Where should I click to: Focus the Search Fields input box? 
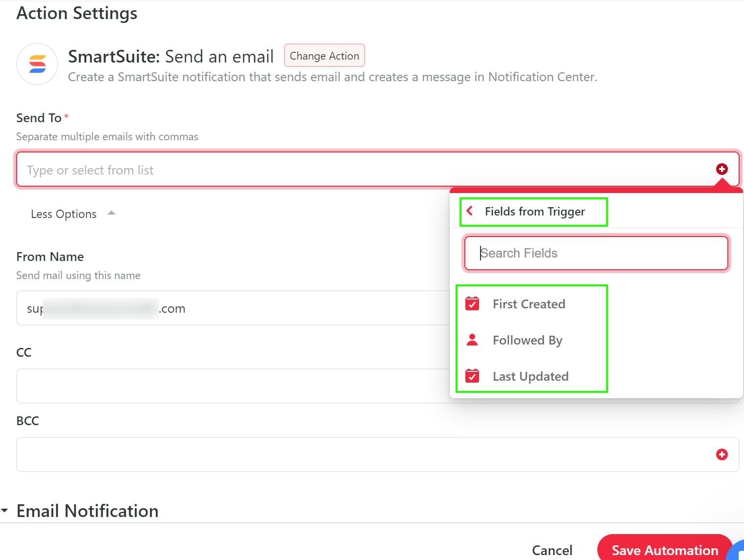click(596, 253)
